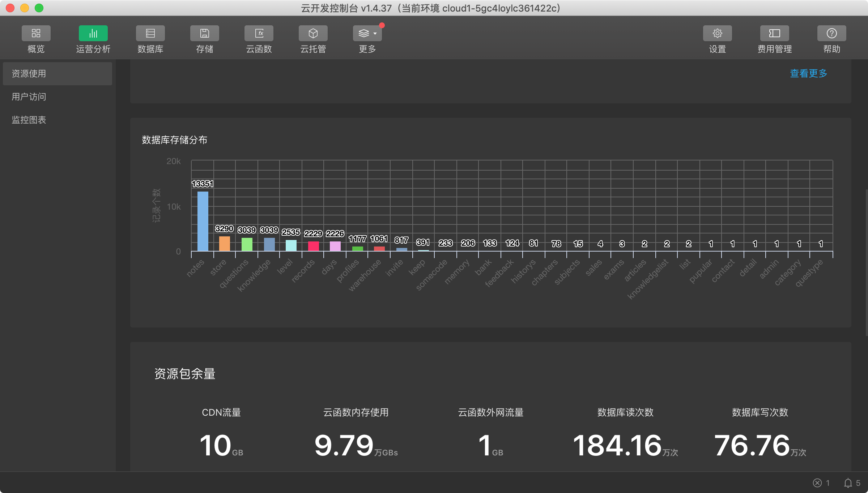Open the 概览 overview icon
The height and width of the screenshot is (493, 868).
(x=36, y=34)
